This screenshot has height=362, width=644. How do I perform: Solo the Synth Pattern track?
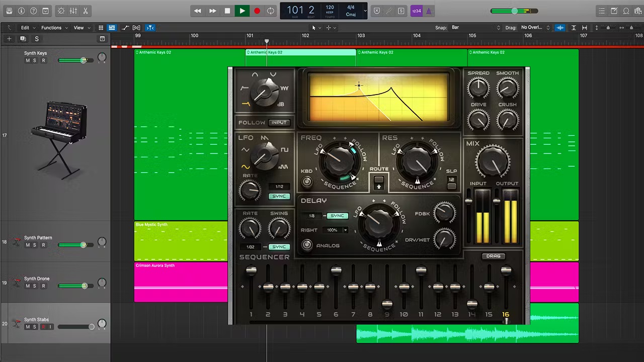point(35,245)
